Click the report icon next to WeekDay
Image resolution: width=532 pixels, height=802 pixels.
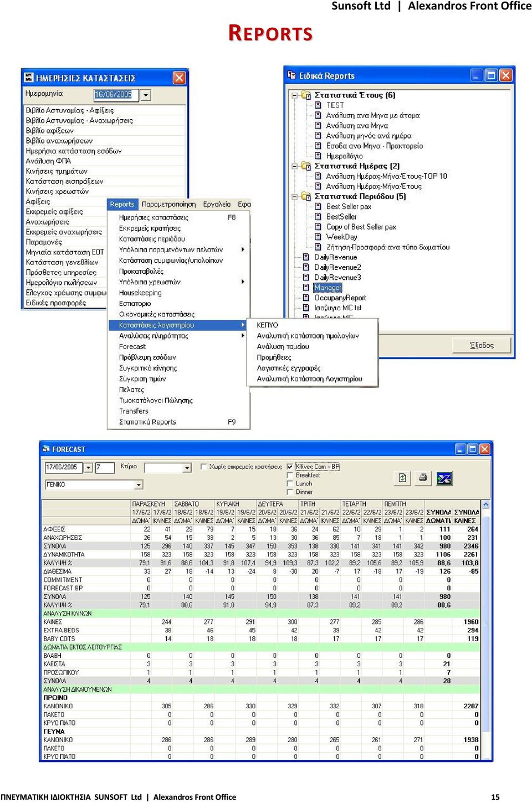coord(318,237)
